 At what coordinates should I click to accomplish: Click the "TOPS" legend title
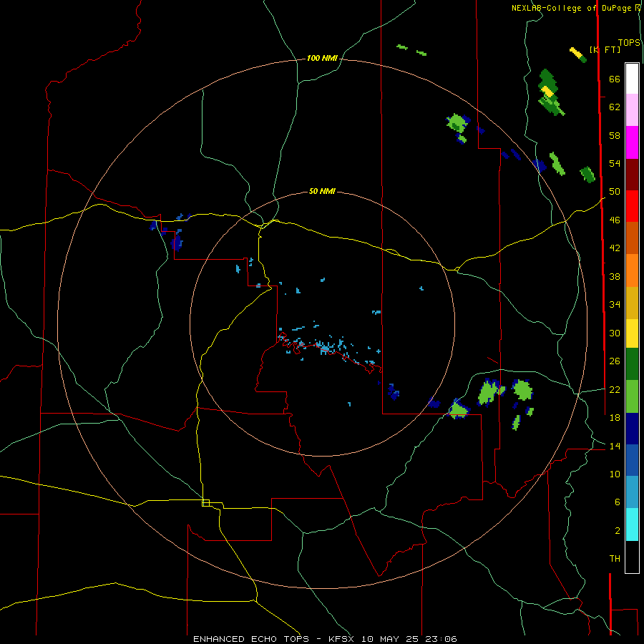tap(629, 43)
